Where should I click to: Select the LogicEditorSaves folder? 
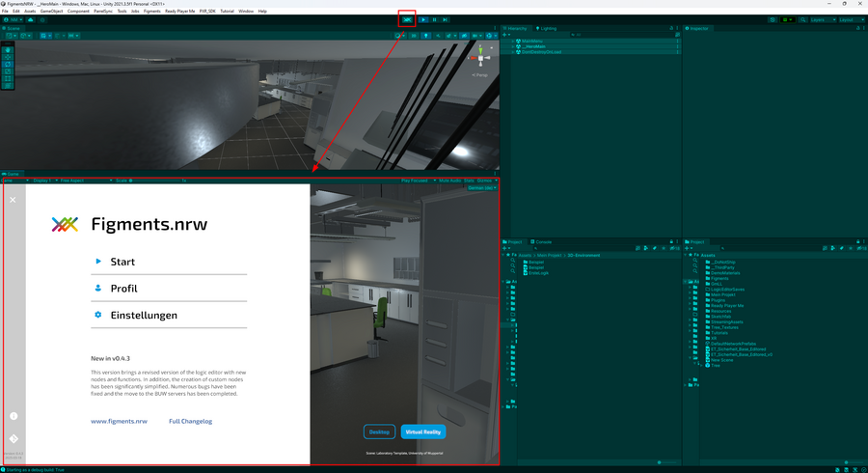pos(724,290)
